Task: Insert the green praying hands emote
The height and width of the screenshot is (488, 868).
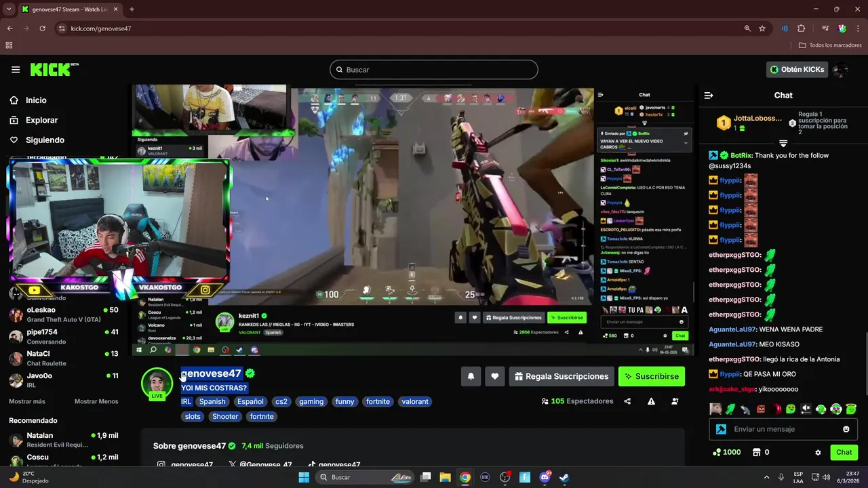Action: tap(730, 409)
